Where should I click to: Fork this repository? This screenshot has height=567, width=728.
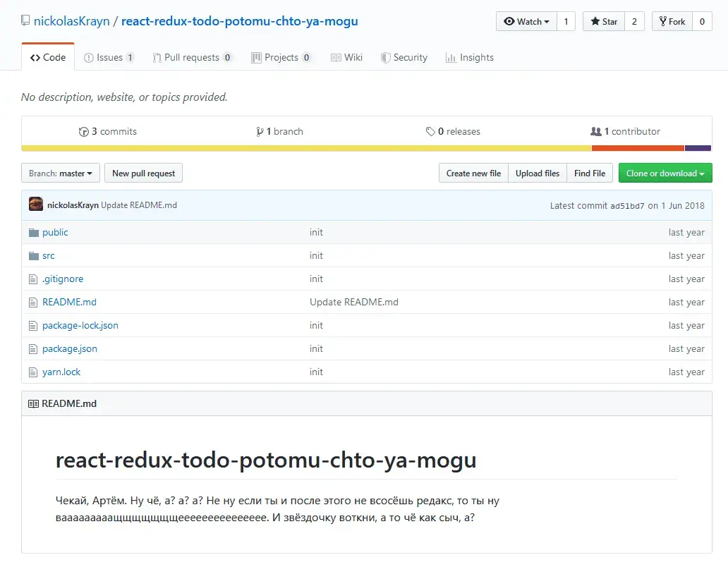coord(672,21)
